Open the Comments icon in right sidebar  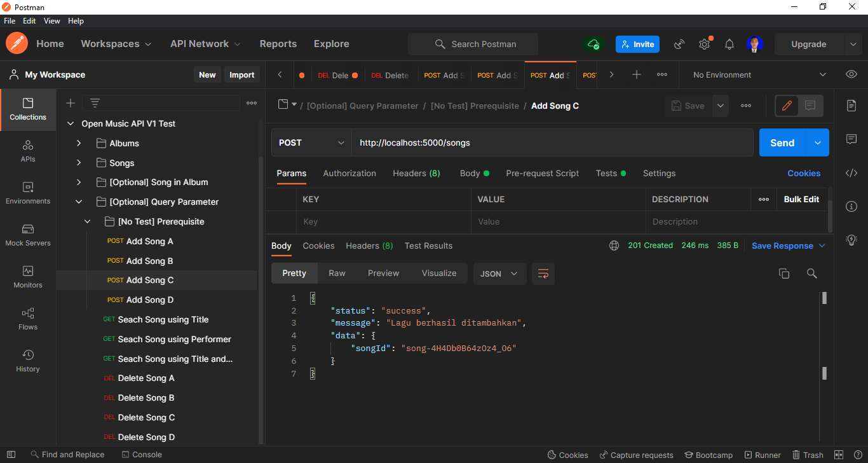pos(851,139)
